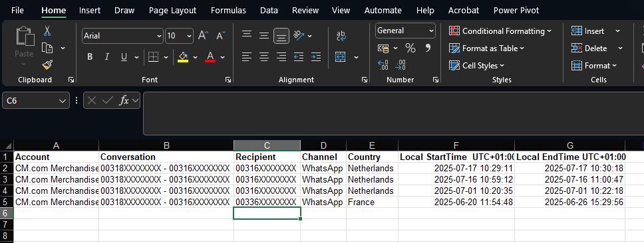
Task: Click the Wrap Text icon
Action: point(341,36)
